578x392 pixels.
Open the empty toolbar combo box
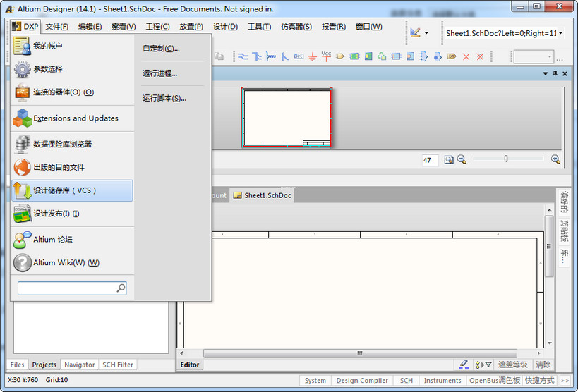534,56
